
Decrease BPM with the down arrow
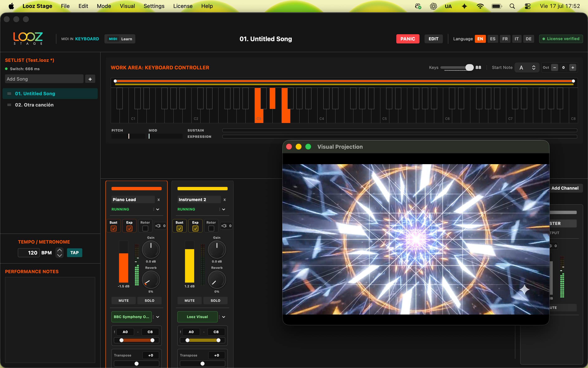coord(59,256)
